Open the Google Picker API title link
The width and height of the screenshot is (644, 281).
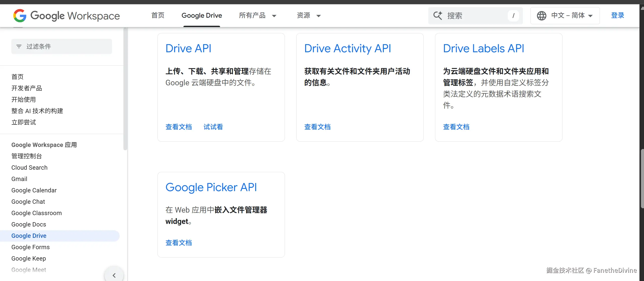[x=211, y=187]
